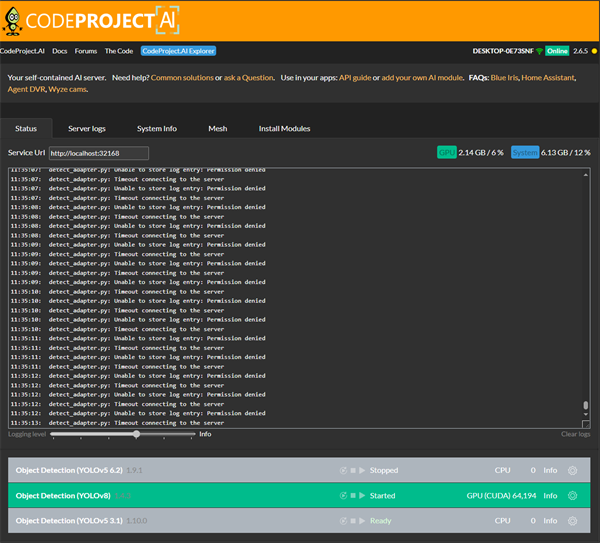The width and height of the screenshot is (600, 543).
Task: Open Info for YOLOv8 module
Action: (x=550, y=496)
